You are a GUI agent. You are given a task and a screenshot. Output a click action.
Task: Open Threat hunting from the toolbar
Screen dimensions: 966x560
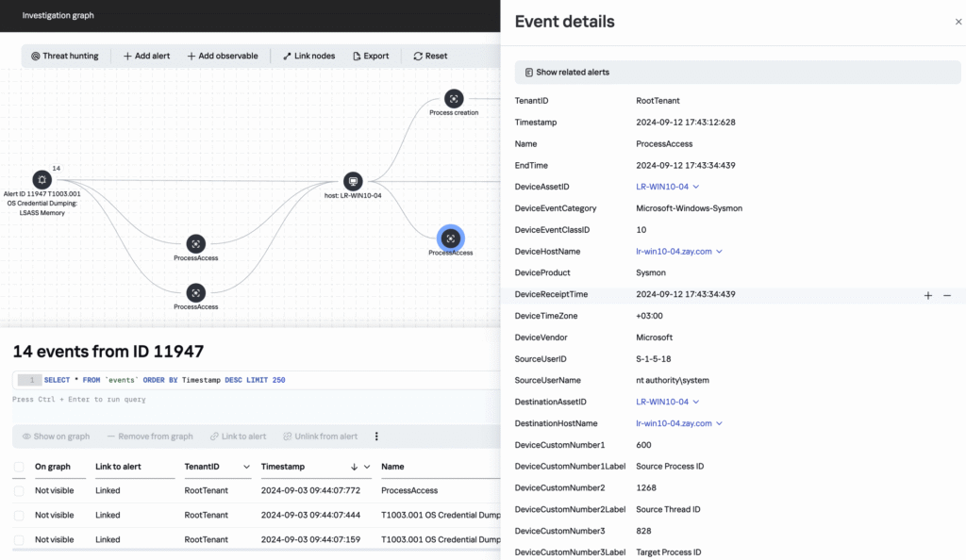tap(65, 56)
